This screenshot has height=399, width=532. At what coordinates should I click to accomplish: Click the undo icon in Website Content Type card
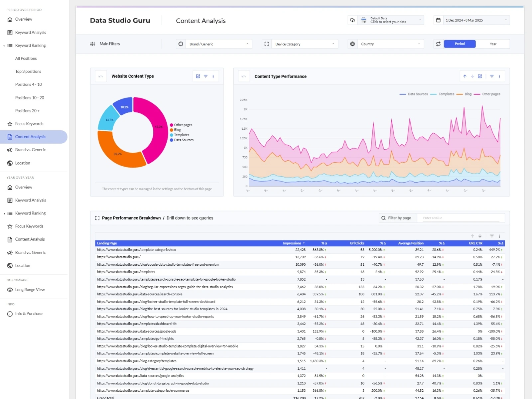(x=101, y=76)
